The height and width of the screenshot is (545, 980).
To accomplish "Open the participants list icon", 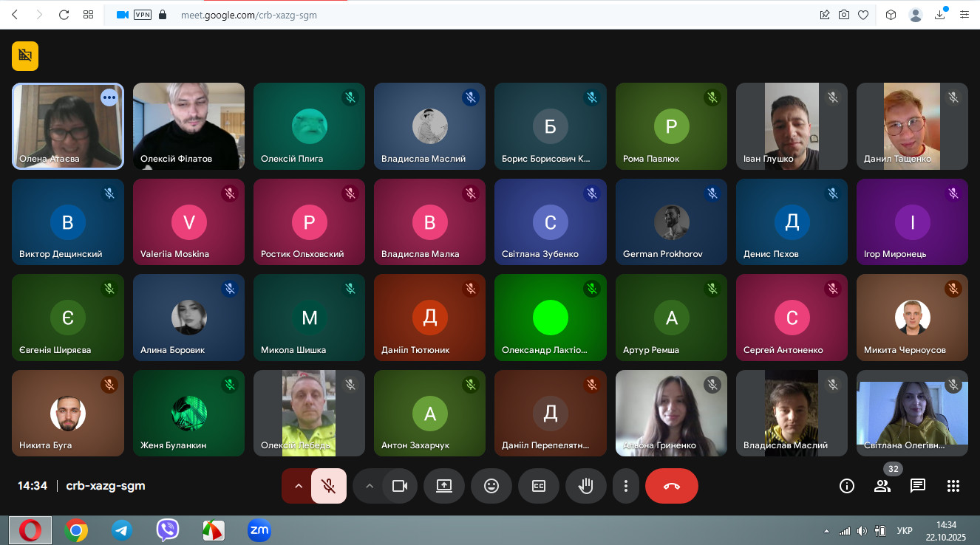I will point(882,486).
